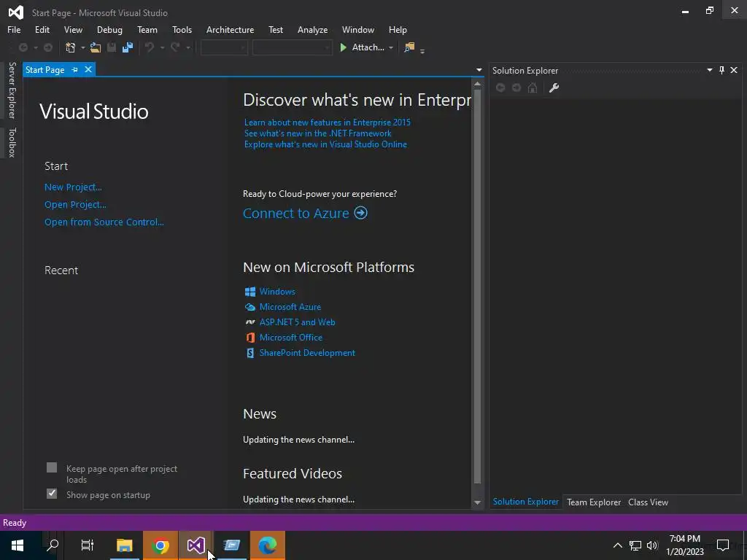Screen dimensions: 747x560
Task: Open the document tab list dropdown
Action: coord(479,71)
